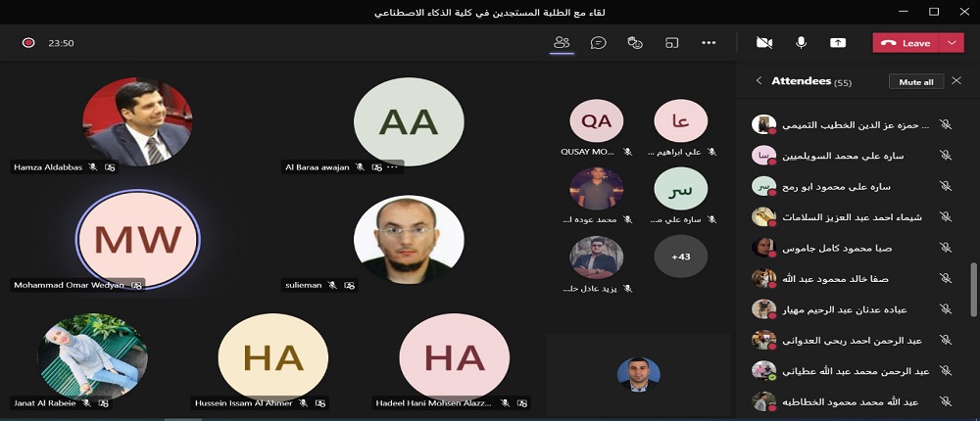Open the More actions ellipsis menu
This screenshot has height=421, width=980.
709,42
